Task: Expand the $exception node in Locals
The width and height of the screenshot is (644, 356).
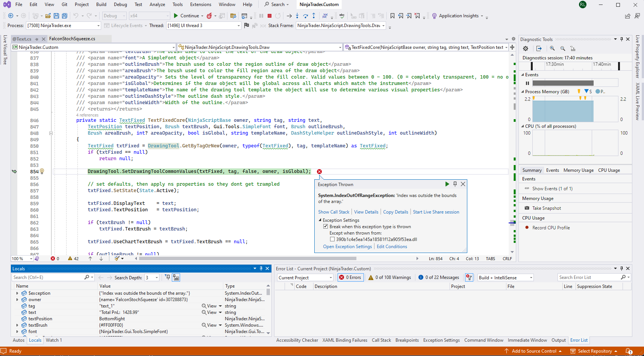Action: click(17, 293)
